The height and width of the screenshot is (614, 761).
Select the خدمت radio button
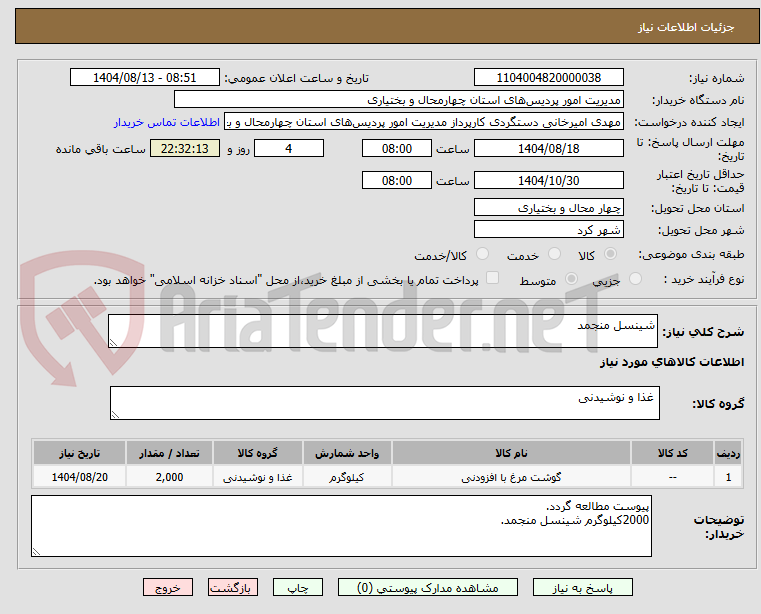point(554,254)
